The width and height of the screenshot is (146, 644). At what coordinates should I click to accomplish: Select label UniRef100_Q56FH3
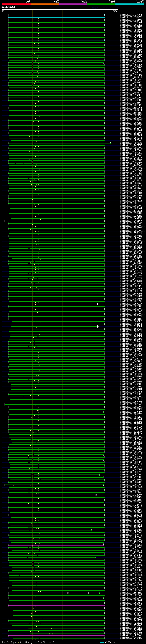pos(131,377)
